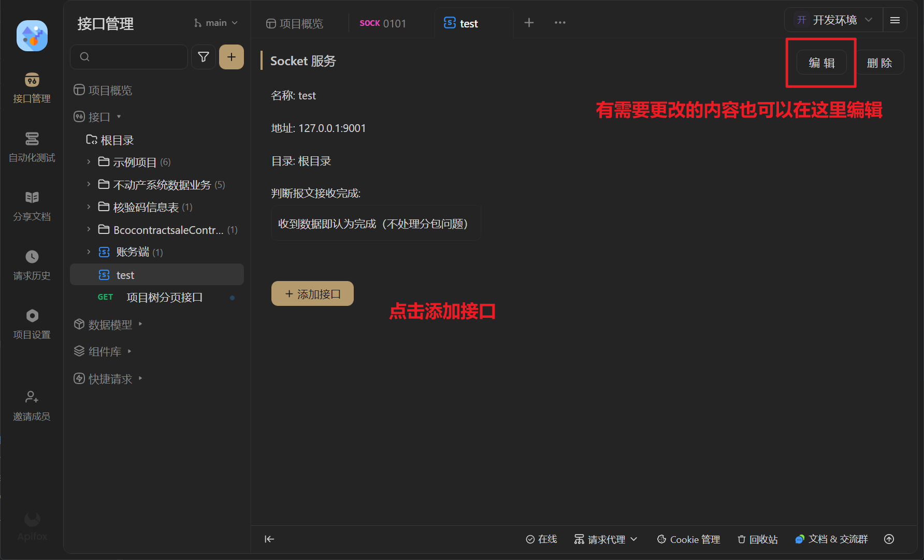Screen dimensions: 924x560
Task: Expand the 示例项目 folder
Action: [89, 162]
